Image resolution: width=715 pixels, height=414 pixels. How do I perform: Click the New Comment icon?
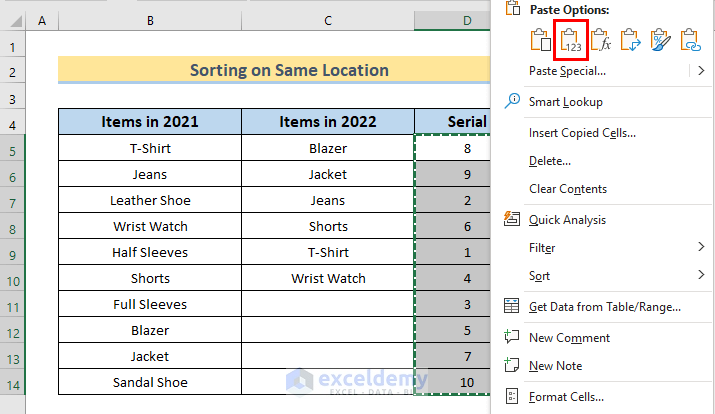512,337
